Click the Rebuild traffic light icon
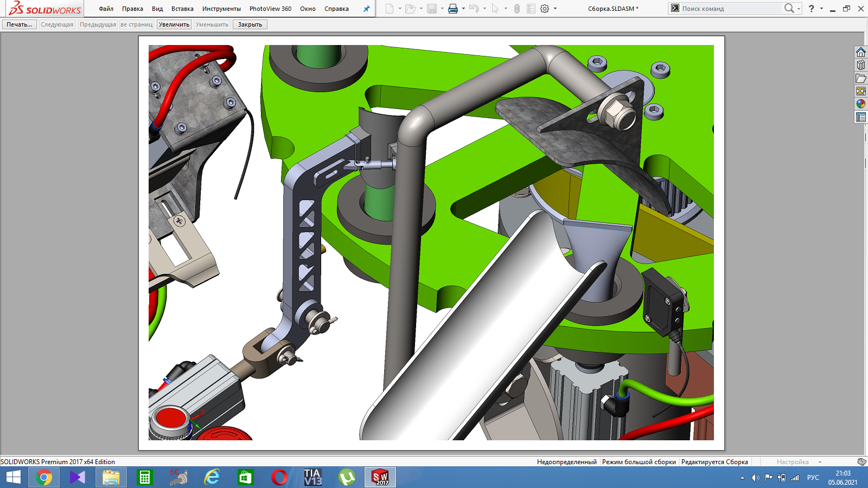Viewport: 868px width, 488px height. click(517, 9)
